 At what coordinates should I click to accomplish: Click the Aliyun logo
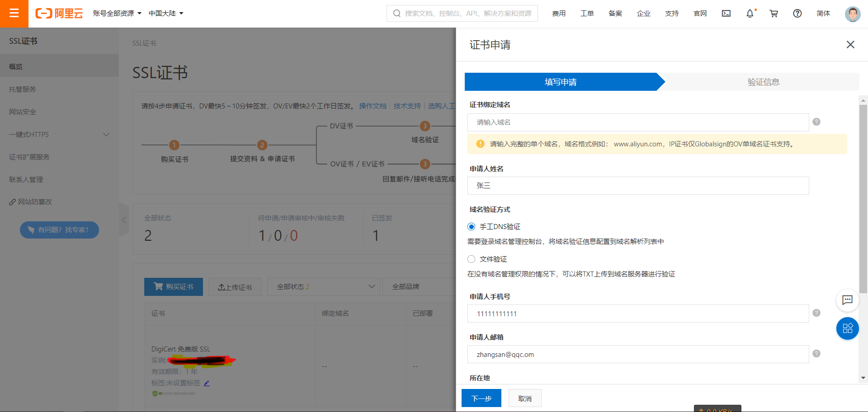[x=59, y=14]
